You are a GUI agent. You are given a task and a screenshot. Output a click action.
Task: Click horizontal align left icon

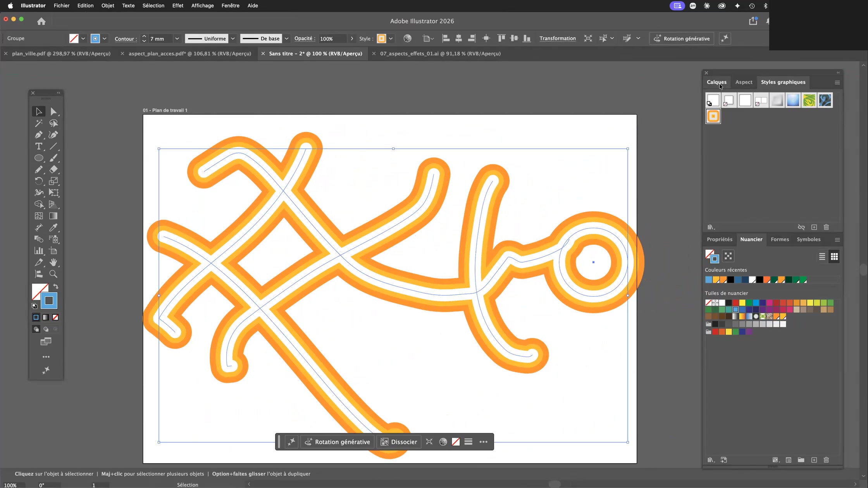(446, 38)
